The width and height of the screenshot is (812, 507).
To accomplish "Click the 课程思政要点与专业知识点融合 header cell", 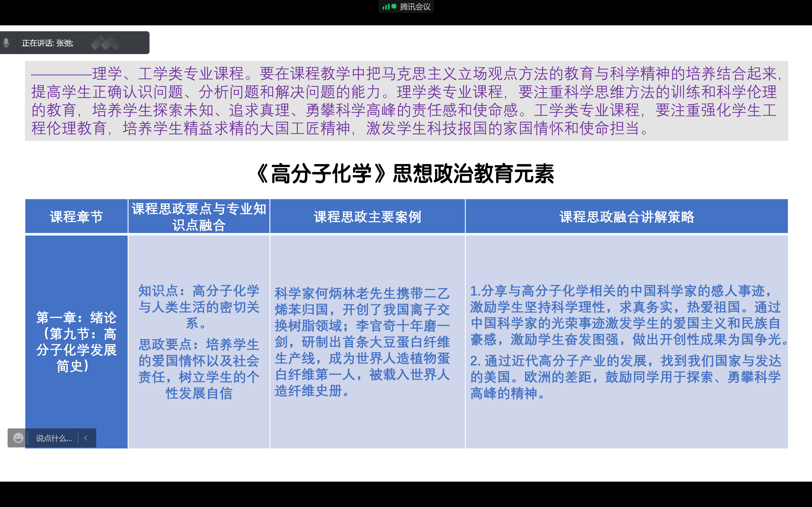I will tap(199, 217).
